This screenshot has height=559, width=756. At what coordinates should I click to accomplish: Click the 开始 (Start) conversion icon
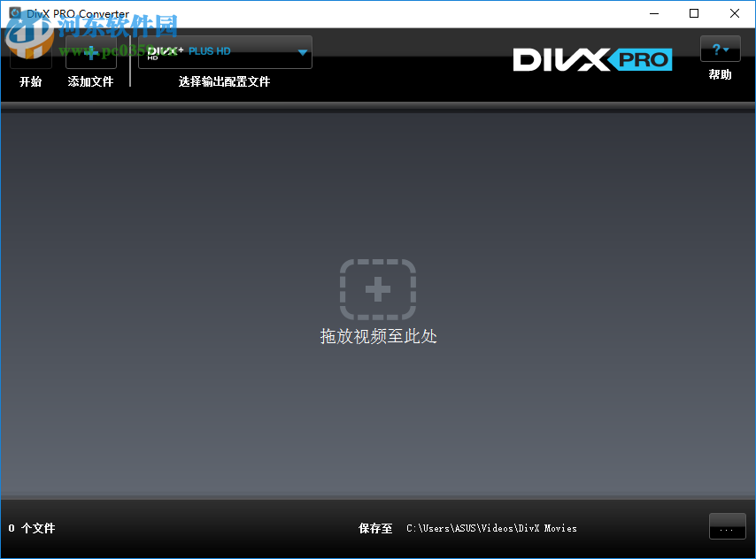click(29, 53)
